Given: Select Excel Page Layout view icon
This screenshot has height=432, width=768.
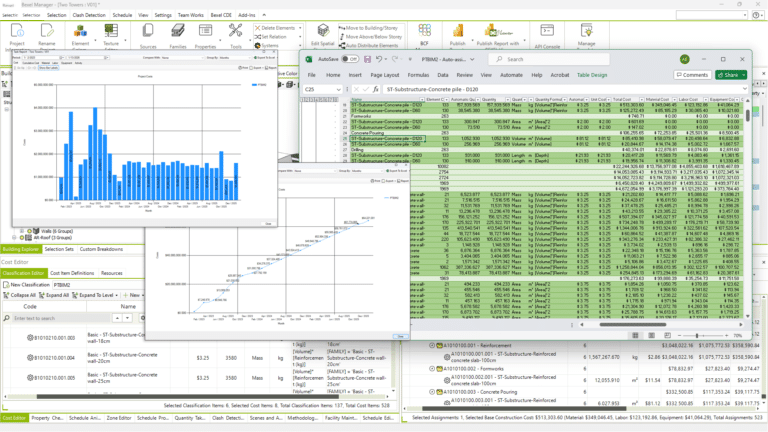Looking at the screenshot, I should (651, 336).
